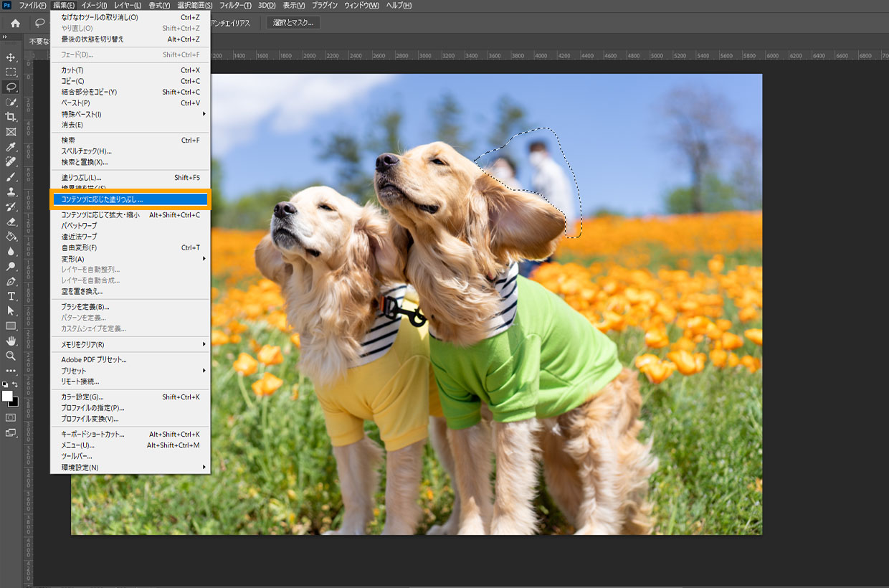Swap foreground and background colors

pyautogui.click(x=16, y=384)
